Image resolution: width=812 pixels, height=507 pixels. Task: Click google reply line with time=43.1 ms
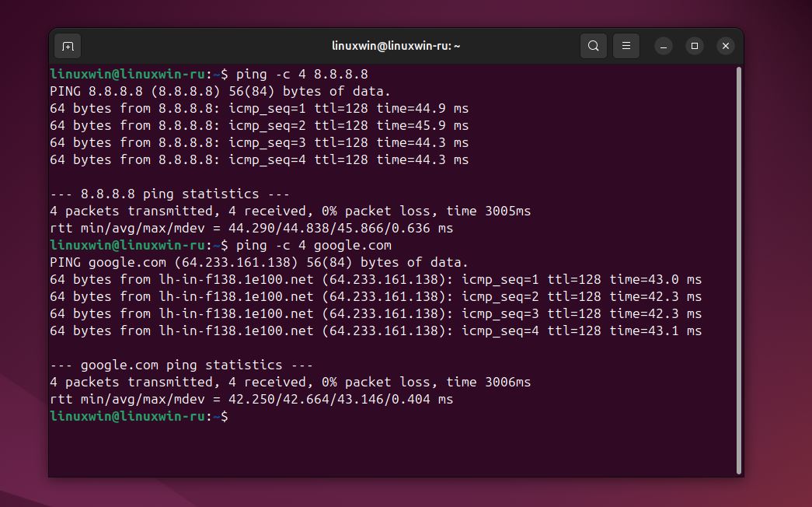coord(375,330)
